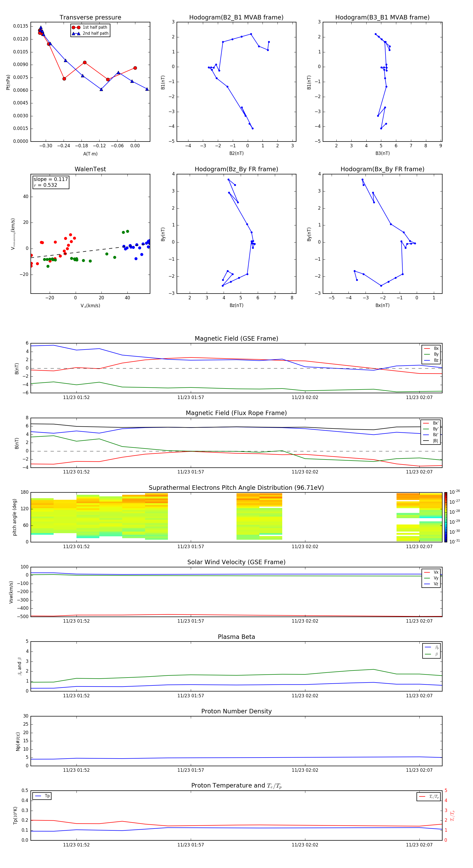Click the 'B2(nT)' axis label
This screenshot has width=473, height=868.
click(x=236, y=153)
